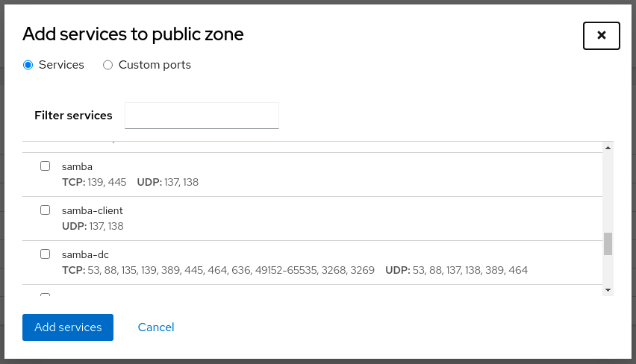
Task: Click the Cancel link
Action: click(x=156, y=327)
